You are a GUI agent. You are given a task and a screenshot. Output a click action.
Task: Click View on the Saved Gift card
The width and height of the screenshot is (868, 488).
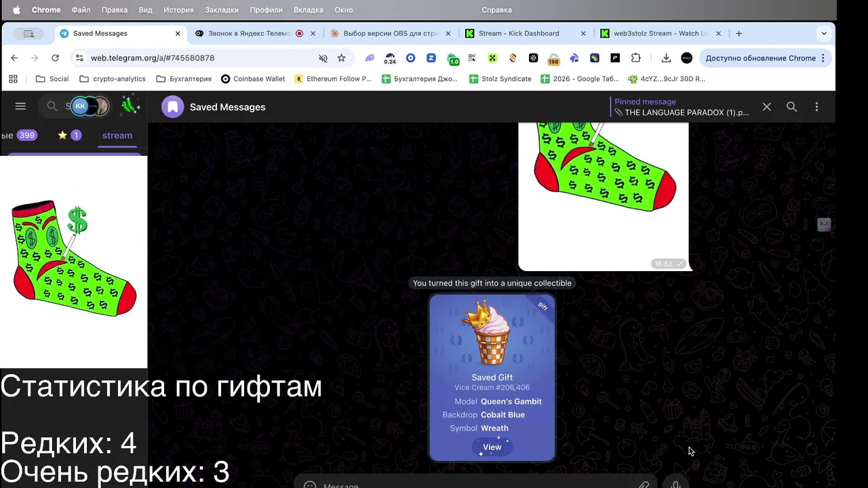point(492,447)
